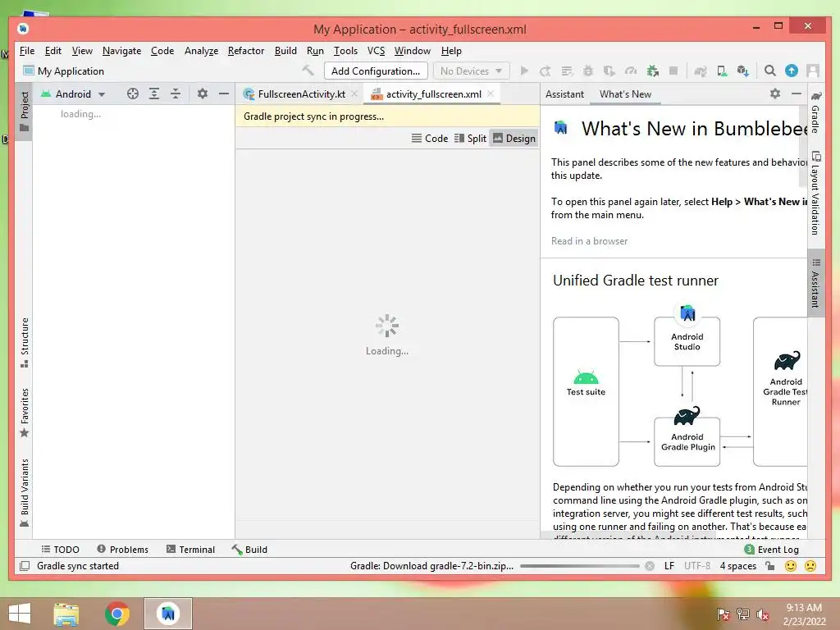
Task: Open the Build menu
Action: [285, 51]
